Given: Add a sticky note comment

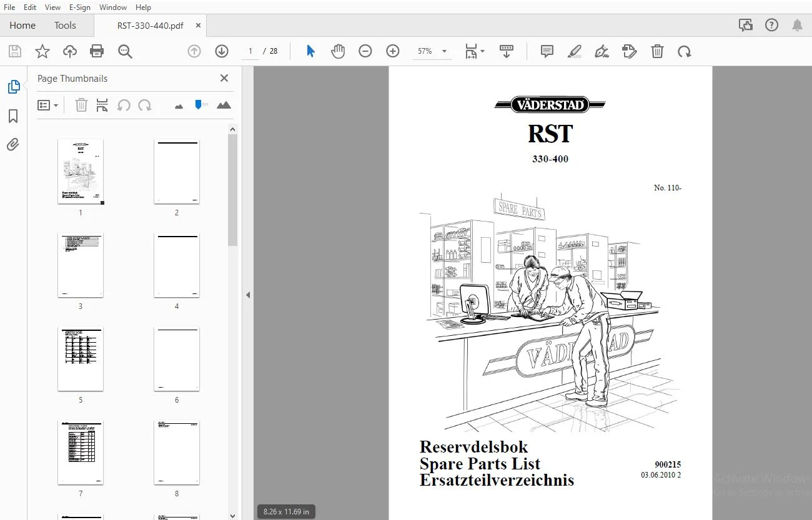Looking at the screenshot, I should [547, 51].
